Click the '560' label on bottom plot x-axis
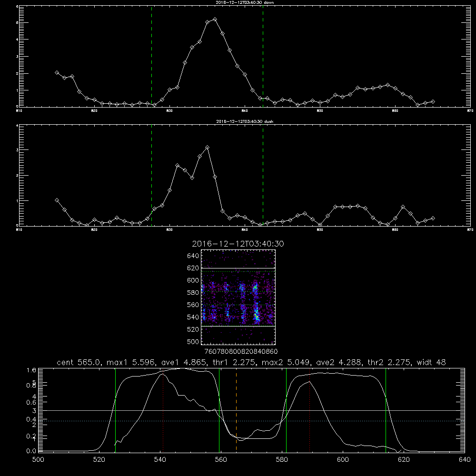This screenshot has width=476, height=476. pyautogui.click(x=221, y=460)
